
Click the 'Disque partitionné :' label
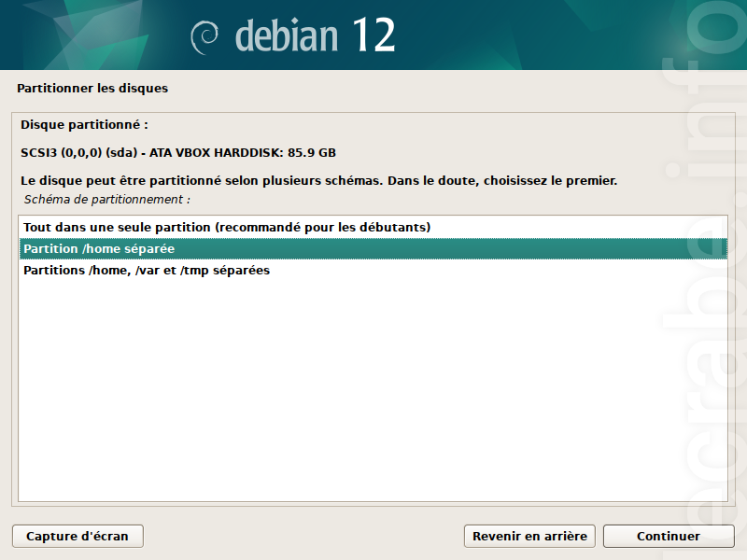click(84, 125)
